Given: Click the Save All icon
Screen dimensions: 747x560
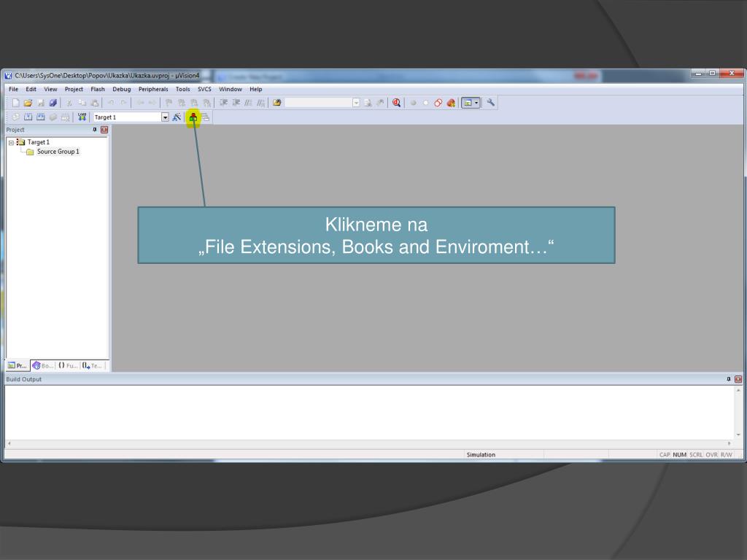Looking at the screenshot, I should [x=53, y=103].
